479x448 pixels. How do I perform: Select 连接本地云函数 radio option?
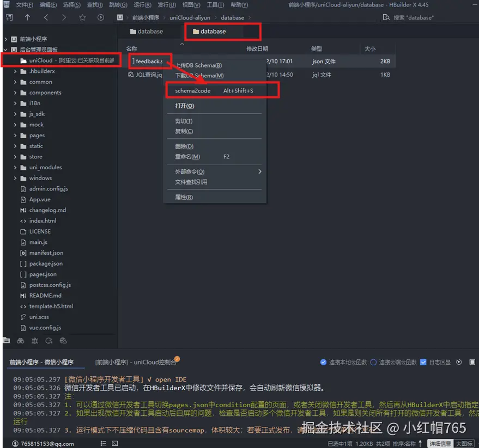click(x=323, y=362)
